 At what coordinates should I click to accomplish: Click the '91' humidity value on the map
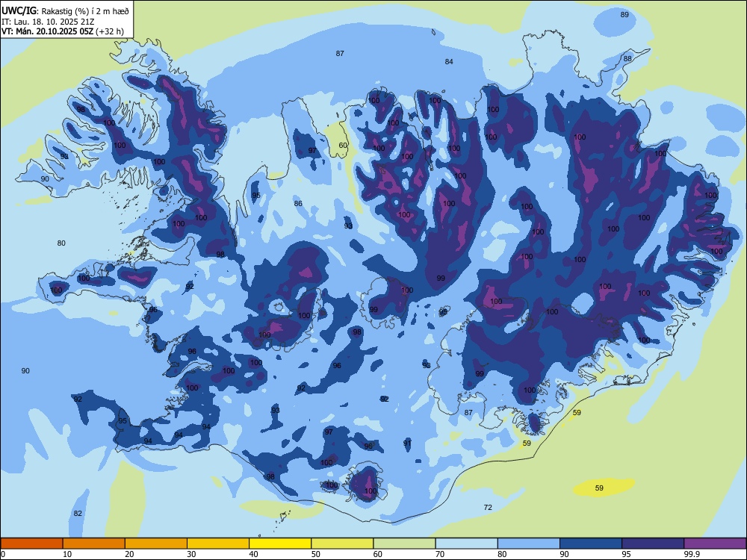click(x=407, y=443)
